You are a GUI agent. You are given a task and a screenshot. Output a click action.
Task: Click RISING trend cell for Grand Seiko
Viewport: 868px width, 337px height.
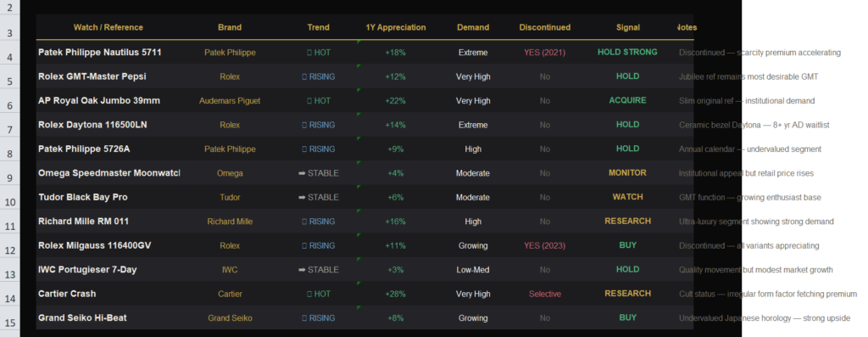pos(319,317)
